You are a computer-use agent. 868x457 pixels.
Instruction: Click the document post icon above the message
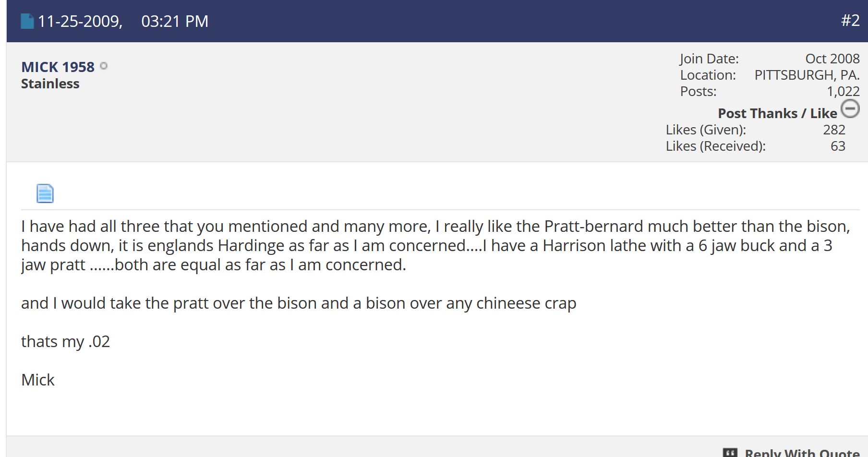click(45, 193)
